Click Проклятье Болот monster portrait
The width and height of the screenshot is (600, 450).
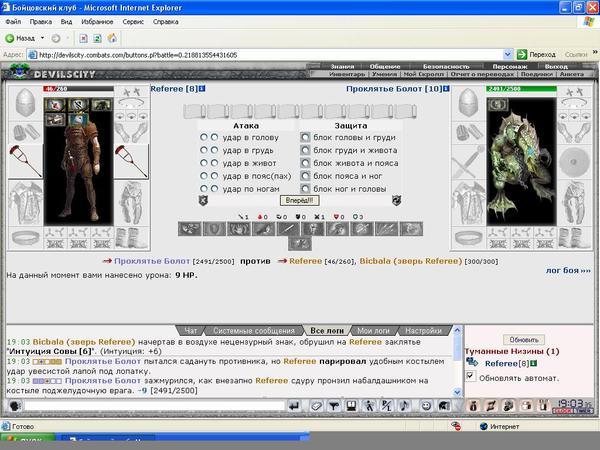click(521, 161)
